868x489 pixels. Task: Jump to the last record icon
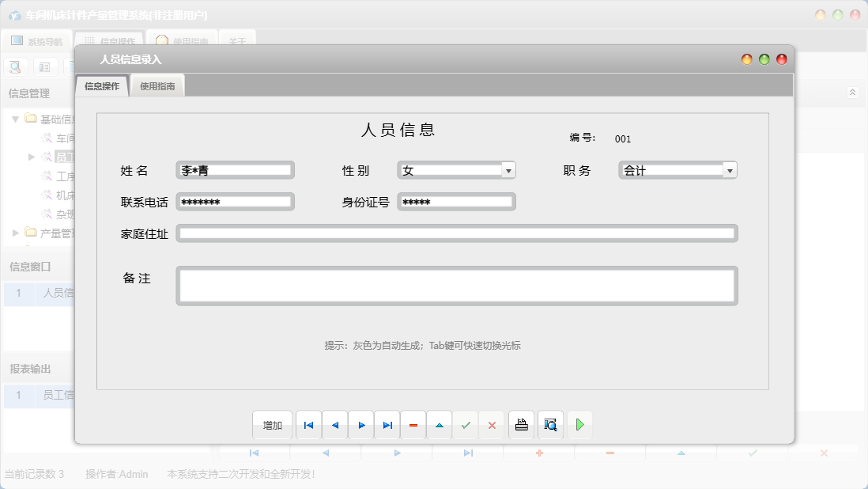pyautogui.click(x=387, y=425)
